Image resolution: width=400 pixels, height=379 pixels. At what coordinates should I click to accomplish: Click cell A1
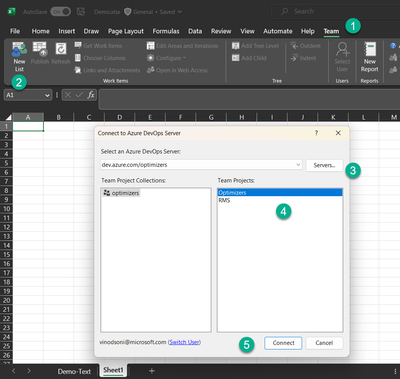(28, 126)
